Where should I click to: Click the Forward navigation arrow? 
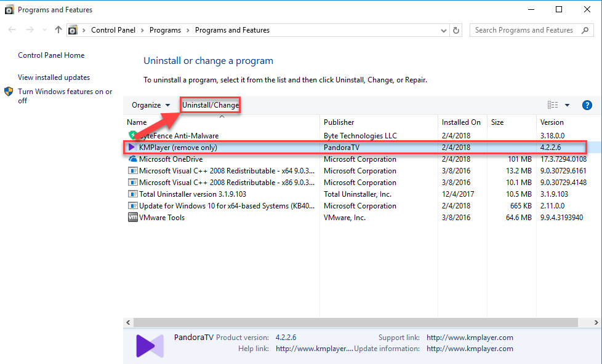[30, 30]
